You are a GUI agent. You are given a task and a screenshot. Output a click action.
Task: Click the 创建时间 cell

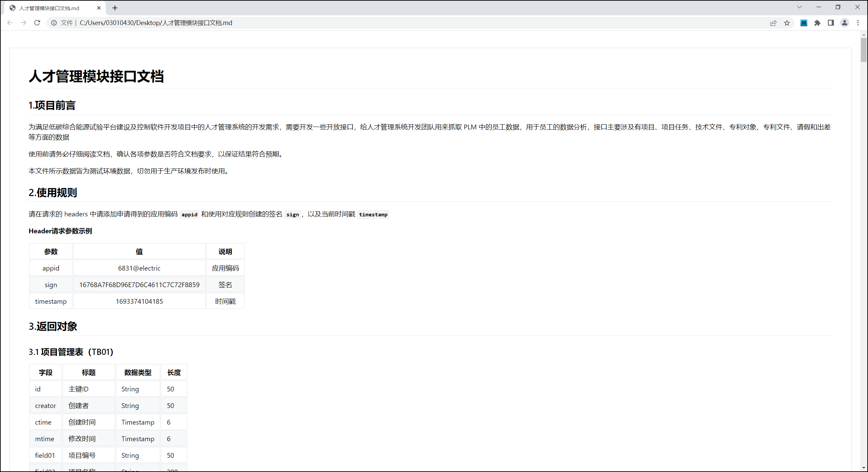[x=89, y=422]
